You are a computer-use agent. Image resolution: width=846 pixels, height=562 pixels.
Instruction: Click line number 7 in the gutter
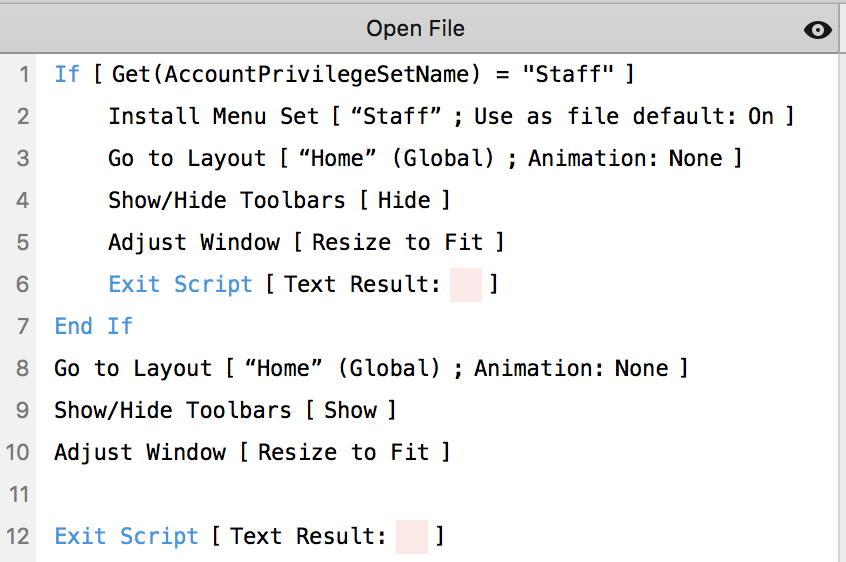click(x=23, y=327)
